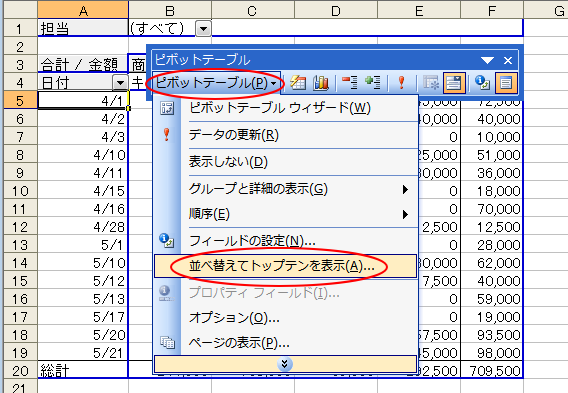
Task: Select the date cell 4/10
Action: click(83, 155)
